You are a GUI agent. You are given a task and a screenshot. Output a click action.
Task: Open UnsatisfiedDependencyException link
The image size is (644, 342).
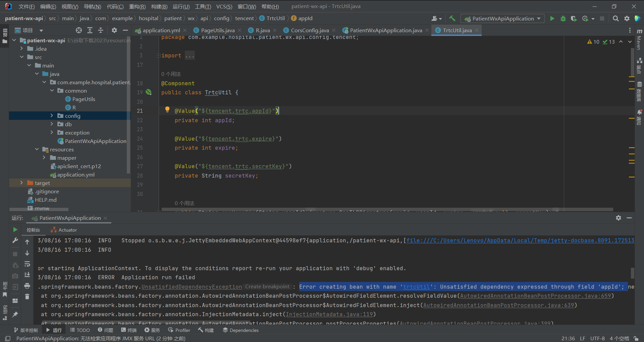click(192, 287)
